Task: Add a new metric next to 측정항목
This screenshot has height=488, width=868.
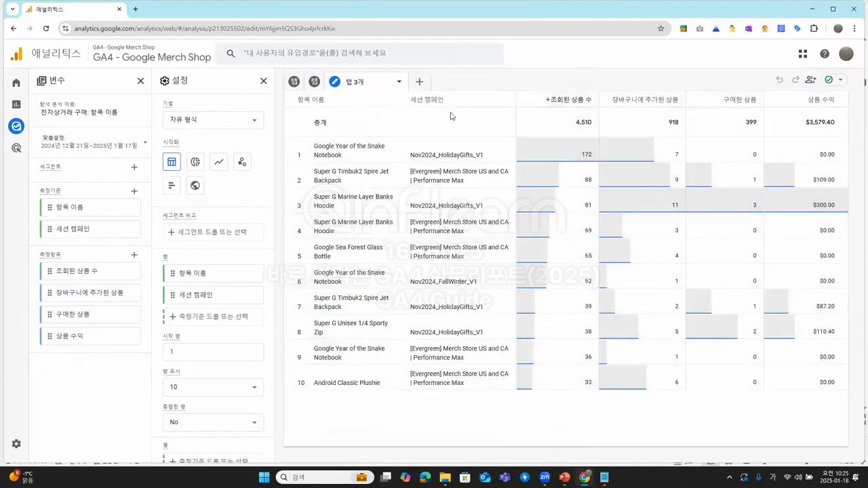Action: coord(134,255)
